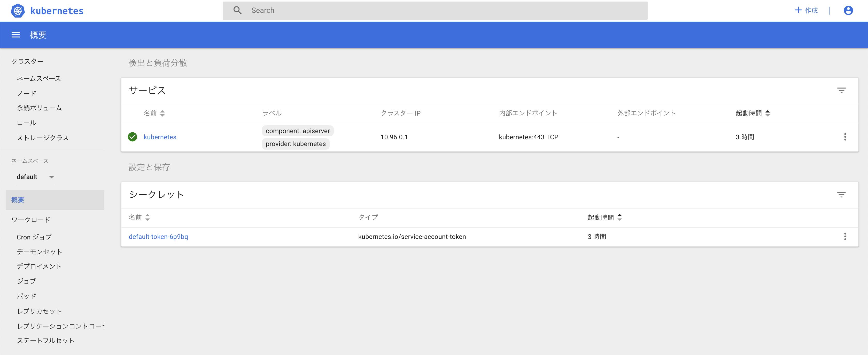This screenshot has width=868, height=355.
Task: Open the kebab menu for default-token-6p9bq
Action: click(845, 237)
